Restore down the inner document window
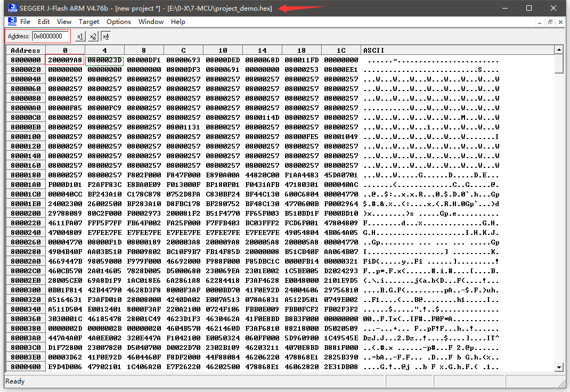 point(550,22)
